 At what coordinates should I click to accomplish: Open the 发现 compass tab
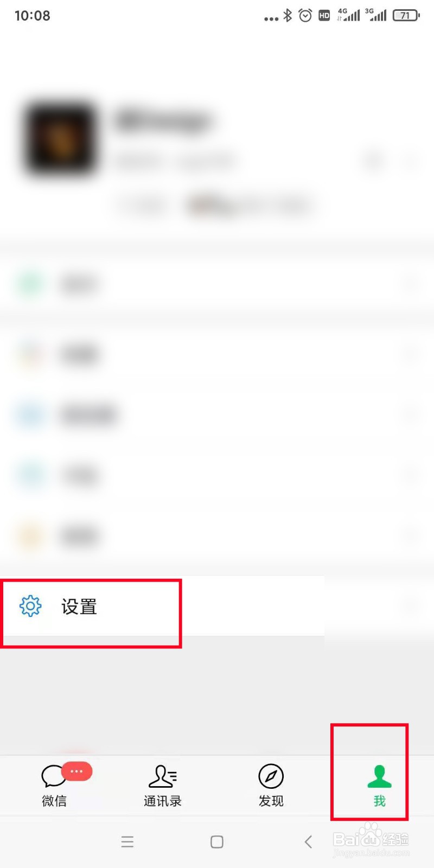tap(271, 785)
